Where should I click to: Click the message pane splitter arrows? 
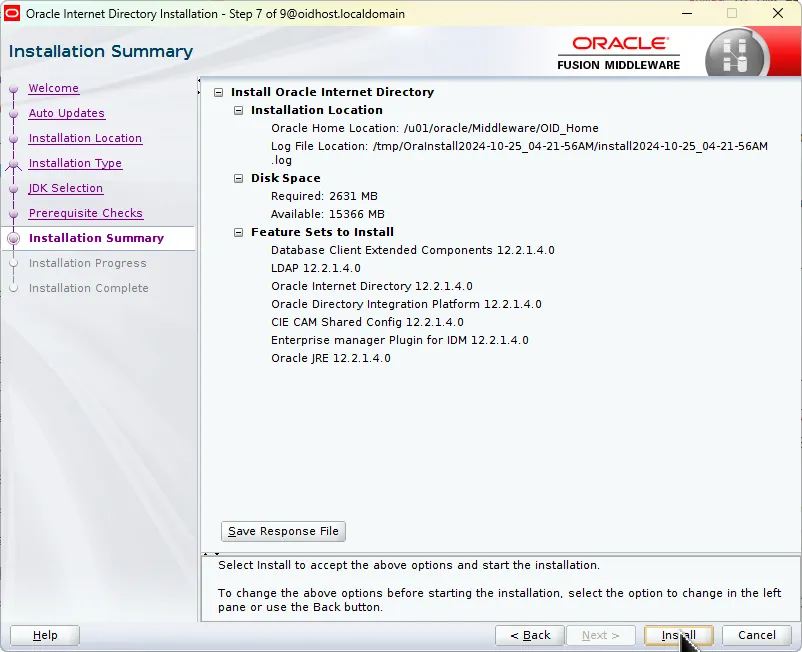(211, 554)
